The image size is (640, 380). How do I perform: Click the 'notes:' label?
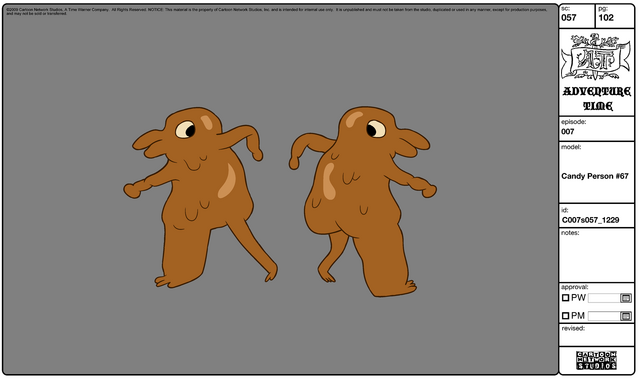[x=570, y=233]
